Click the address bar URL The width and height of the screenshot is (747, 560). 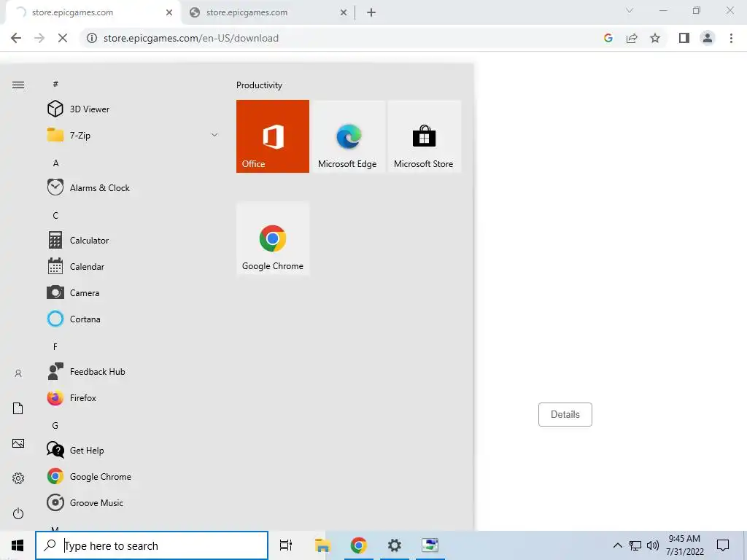tap(191, 38)
